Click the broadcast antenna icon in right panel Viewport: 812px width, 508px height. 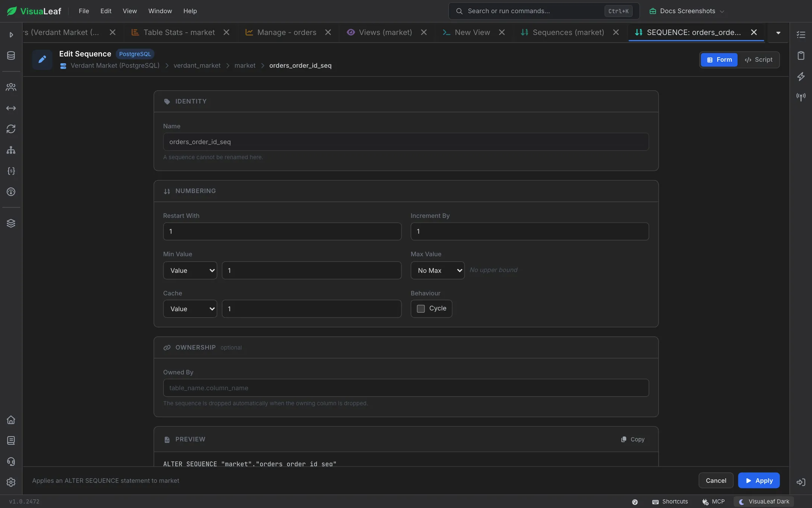[801, 97]
